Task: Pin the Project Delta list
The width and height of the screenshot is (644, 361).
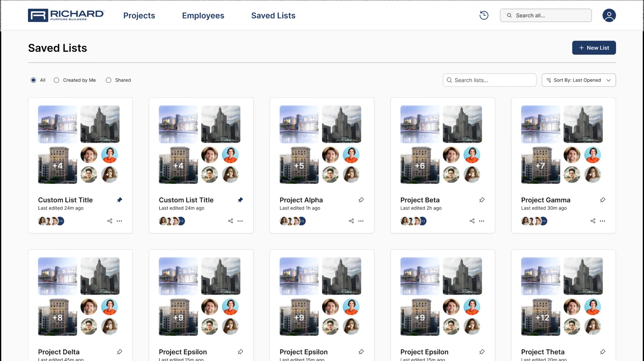Action: [120, 352]
